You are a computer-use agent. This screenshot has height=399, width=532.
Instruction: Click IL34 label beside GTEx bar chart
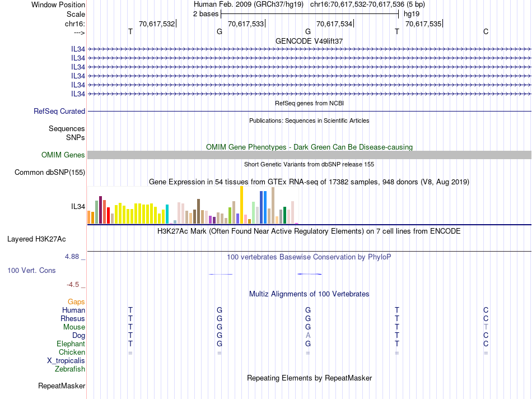click(78, 206)
